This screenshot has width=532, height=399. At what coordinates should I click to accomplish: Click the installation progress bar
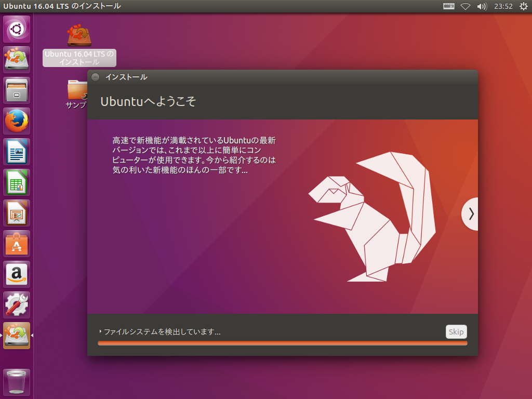coord(282,343)
